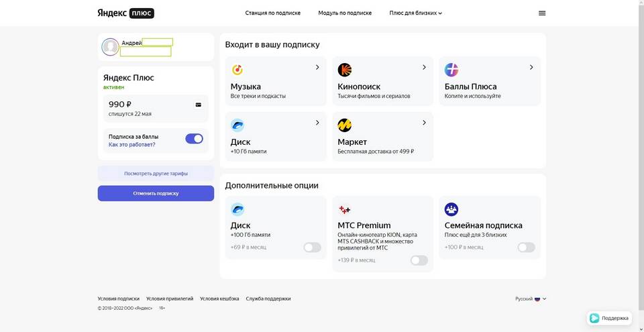Click the Russian flag icon
This screenshot has width=644, height=332.
[x=537, y=298]
